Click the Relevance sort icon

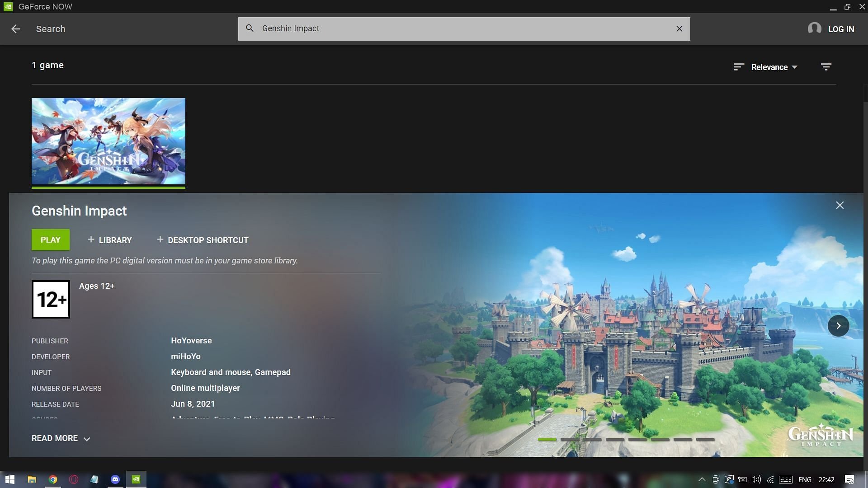[x=738, y=67]
